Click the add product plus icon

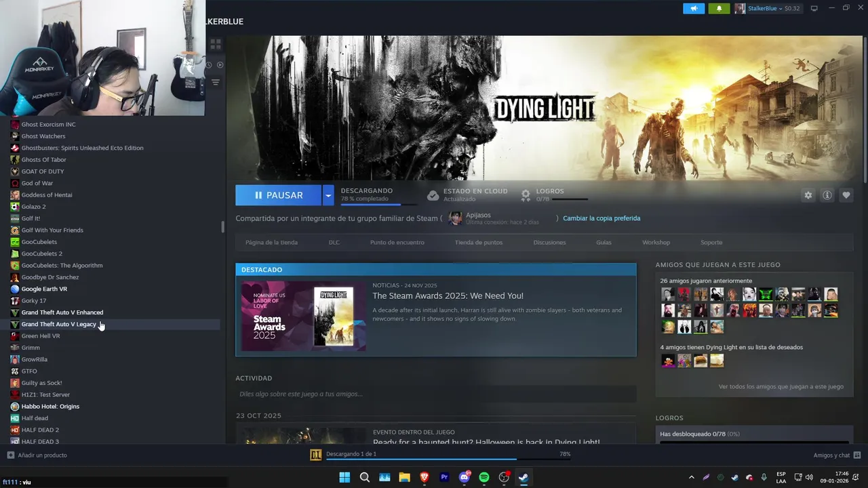click(10, 455)
